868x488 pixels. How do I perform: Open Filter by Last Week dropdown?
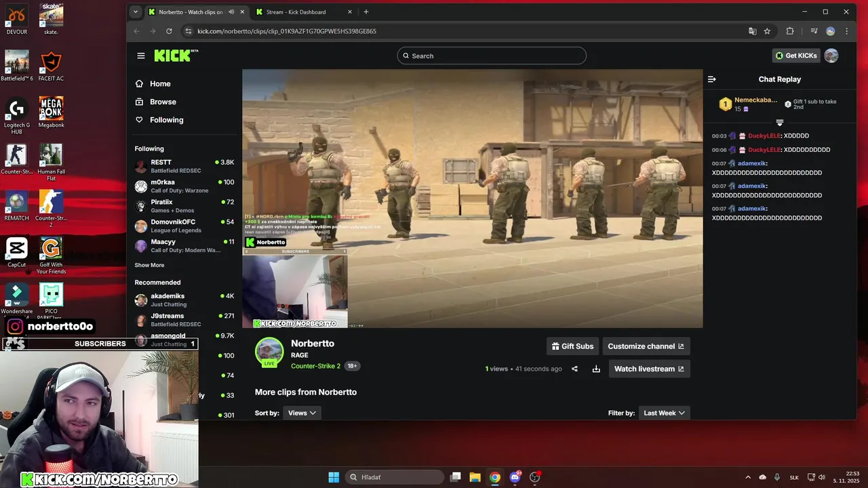664,413
